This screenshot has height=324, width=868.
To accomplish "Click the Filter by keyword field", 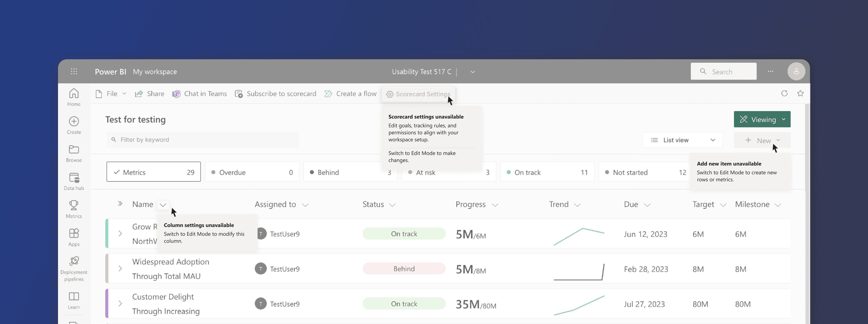I will [202, 140].
